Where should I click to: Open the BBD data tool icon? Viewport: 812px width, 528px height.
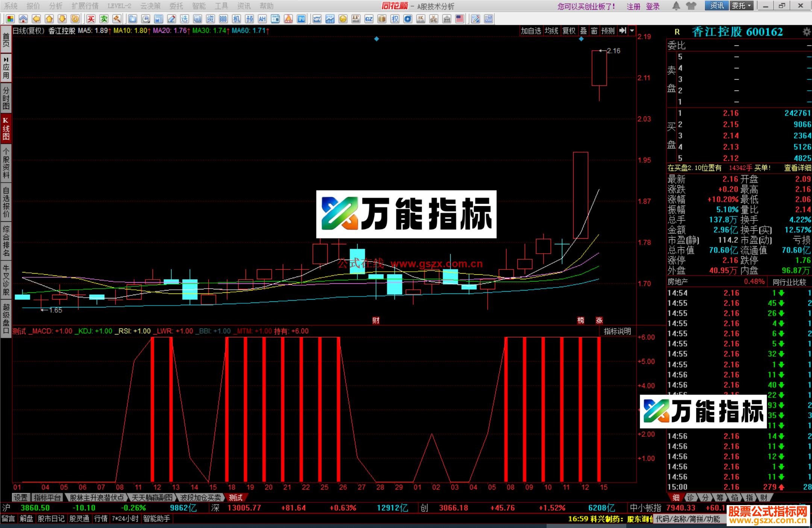(x=223, y=18)
